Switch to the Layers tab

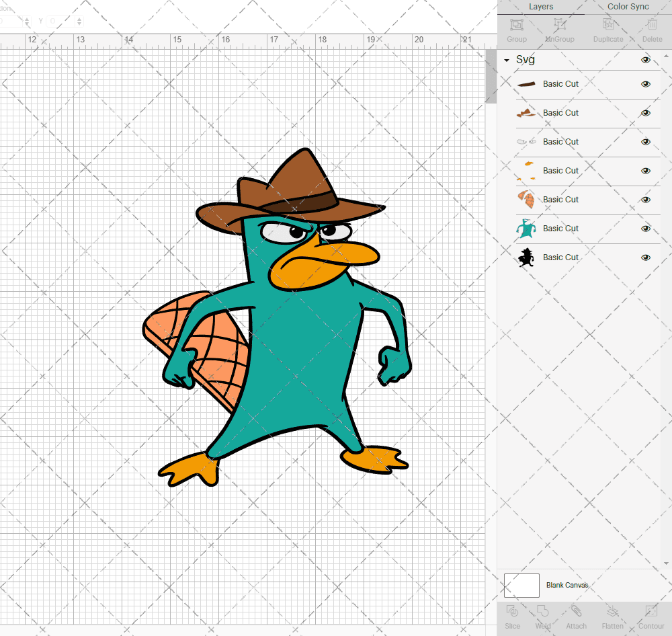point(540,7)
